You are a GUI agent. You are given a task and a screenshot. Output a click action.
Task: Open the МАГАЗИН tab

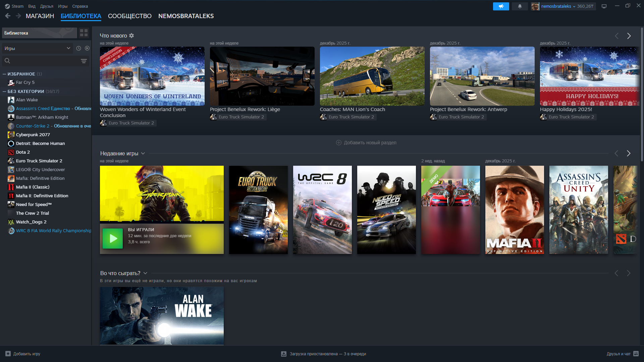click(x=40, y=16)
